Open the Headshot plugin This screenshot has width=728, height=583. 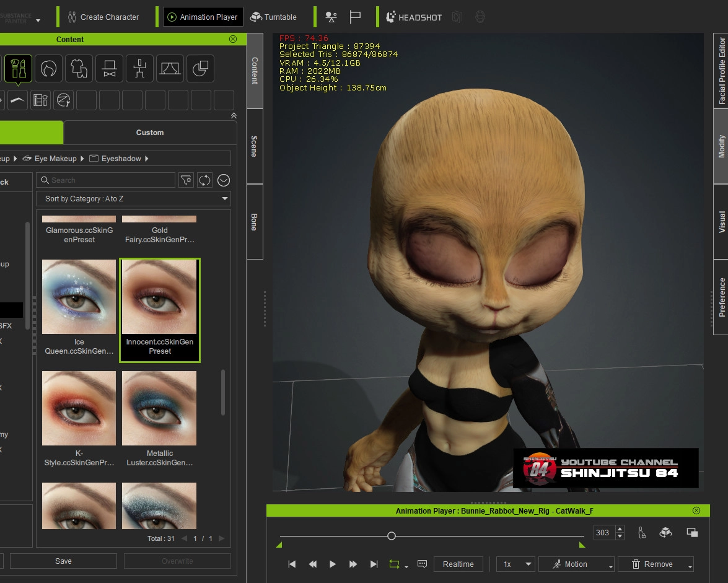point(414,17)
